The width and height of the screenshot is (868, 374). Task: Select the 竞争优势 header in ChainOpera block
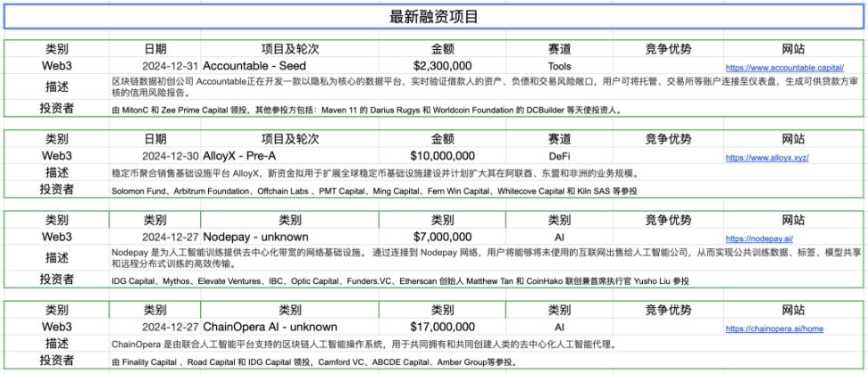(x=668, y=310)
